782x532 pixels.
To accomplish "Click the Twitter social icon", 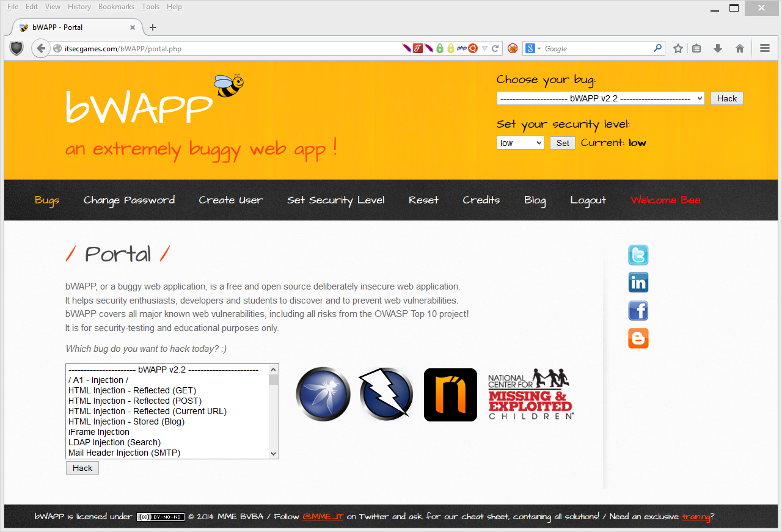I will (638, 255).
